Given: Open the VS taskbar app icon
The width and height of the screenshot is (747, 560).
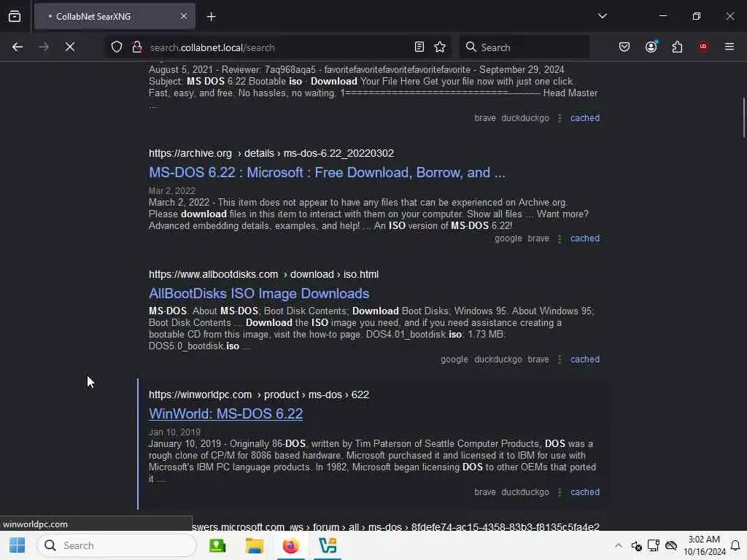Looking at the screenshot, I should tap(328, 545).
